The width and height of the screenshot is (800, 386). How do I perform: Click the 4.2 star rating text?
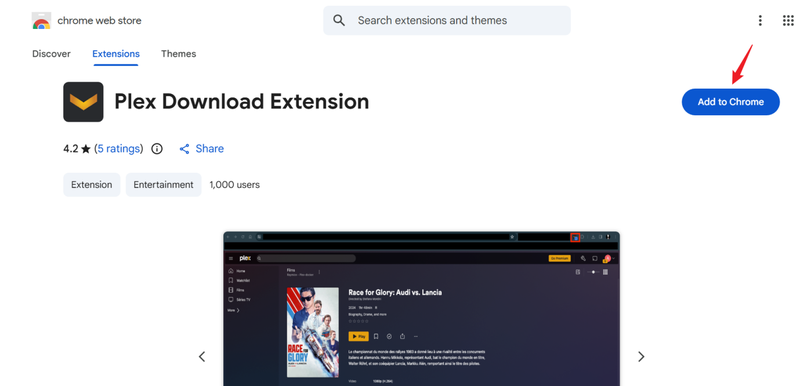point(77,148)
